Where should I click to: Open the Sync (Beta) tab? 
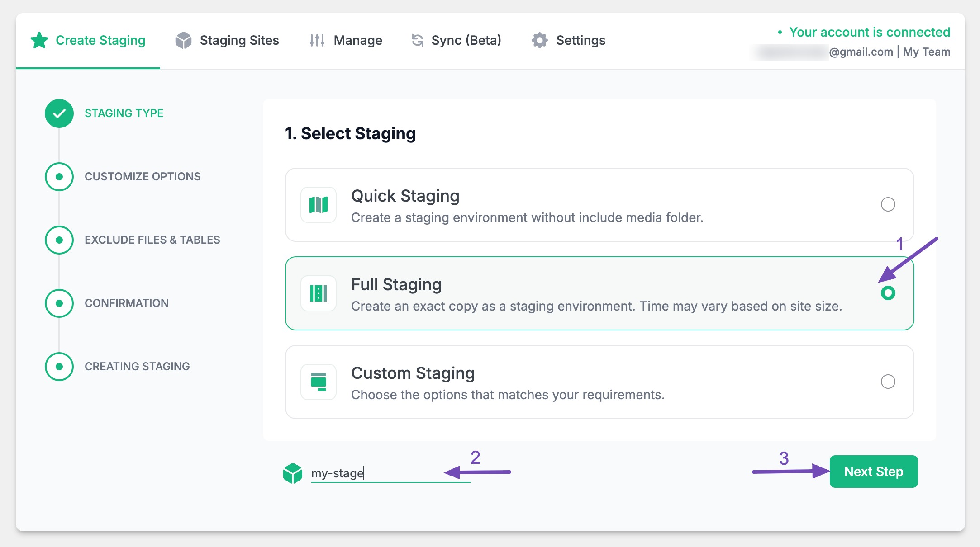[x=466, y=40]
